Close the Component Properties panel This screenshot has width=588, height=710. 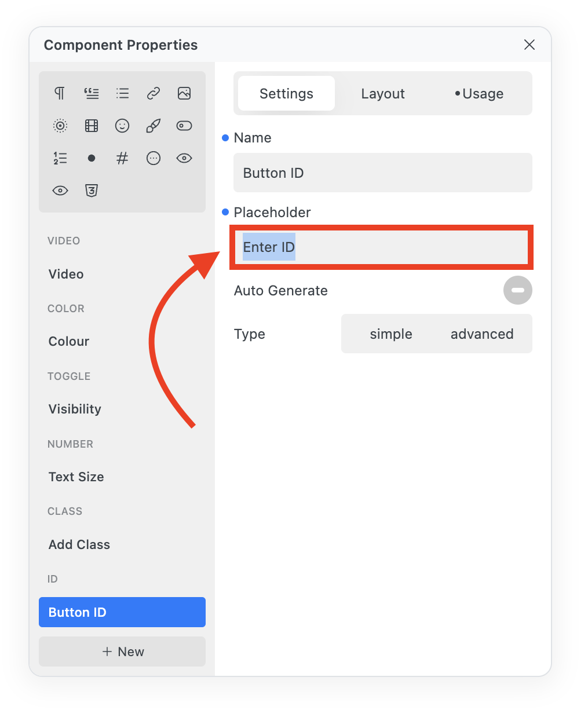pyautogui.click(x=529, y=45)
